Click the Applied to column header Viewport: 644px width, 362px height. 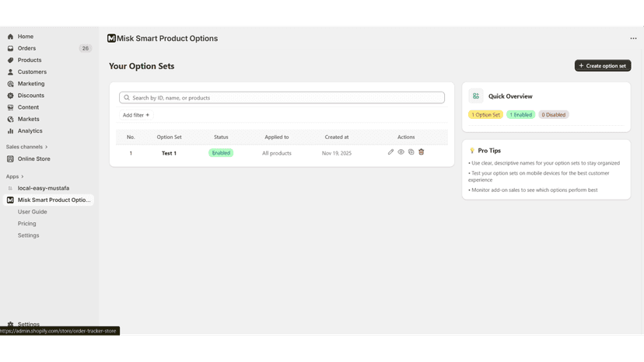(x=276, y=137)
